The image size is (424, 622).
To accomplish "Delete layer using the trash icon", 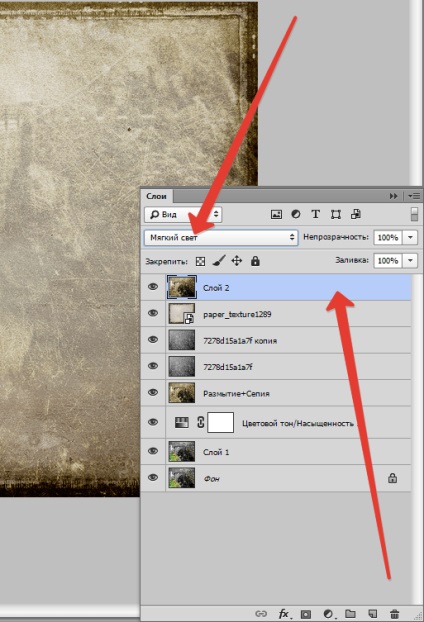I will click(x=394, y=614).
